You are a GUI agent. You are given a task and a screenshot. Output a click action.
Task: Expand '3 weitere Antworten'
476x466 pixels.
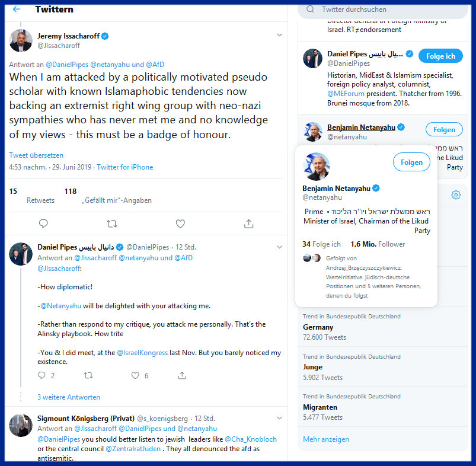click(x=69, y=397)
